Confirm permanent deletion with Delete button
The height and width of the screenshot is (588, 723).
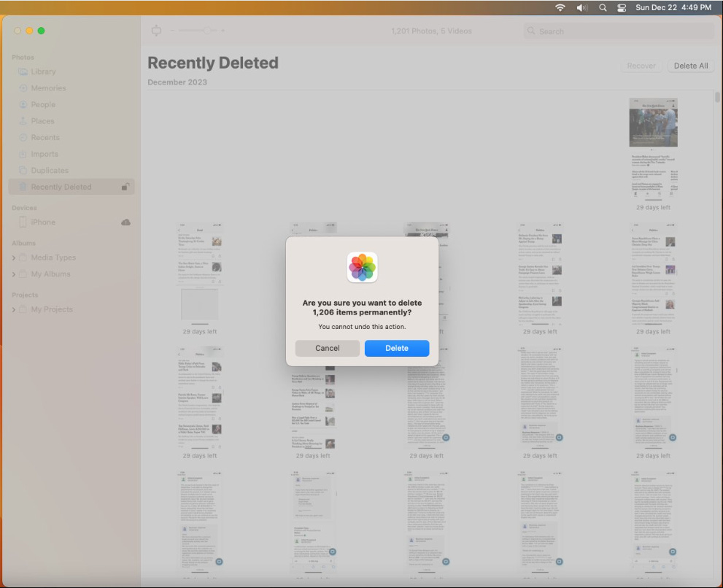click(x=397, y=348)
